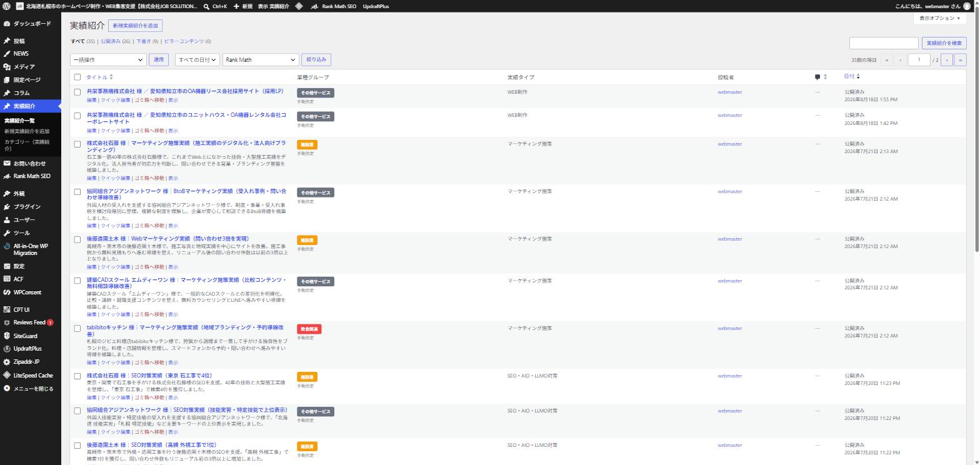Select the 後藤造園土木 Webマーケティング実績 row checkbox
The height and width of the screenshot is (465, 980).
pyautogui.click(x=77, y=239)
